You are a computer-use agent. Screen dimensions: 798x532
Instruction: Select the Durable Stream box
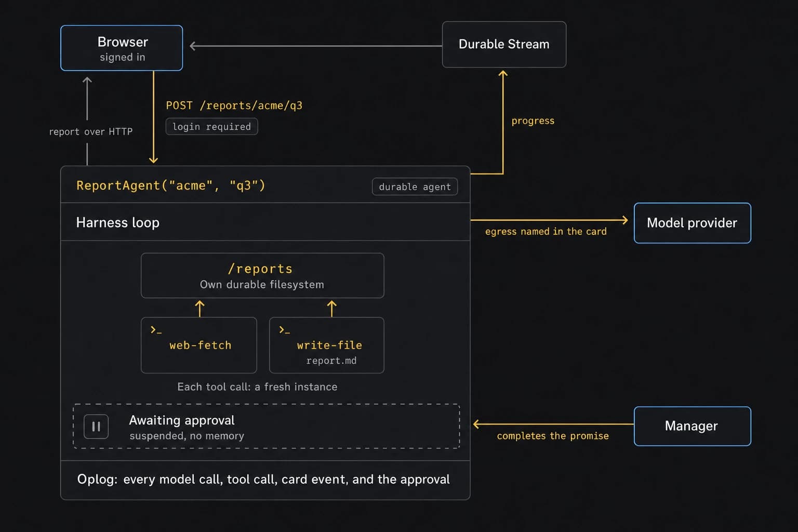[x=504, y=44]
